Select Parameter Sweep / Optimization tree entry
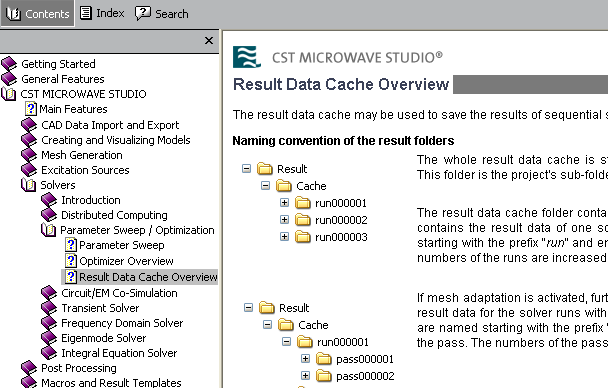 (x=137, y=230)
